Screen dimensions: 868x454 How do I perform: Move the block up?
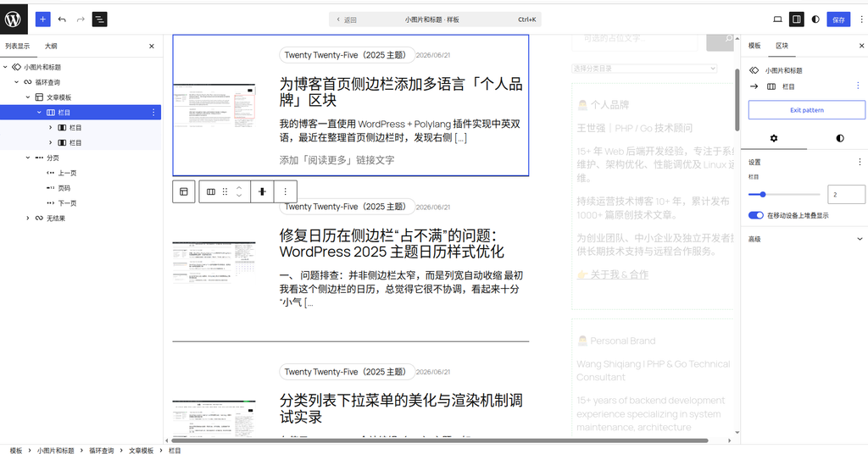point(239,187)
